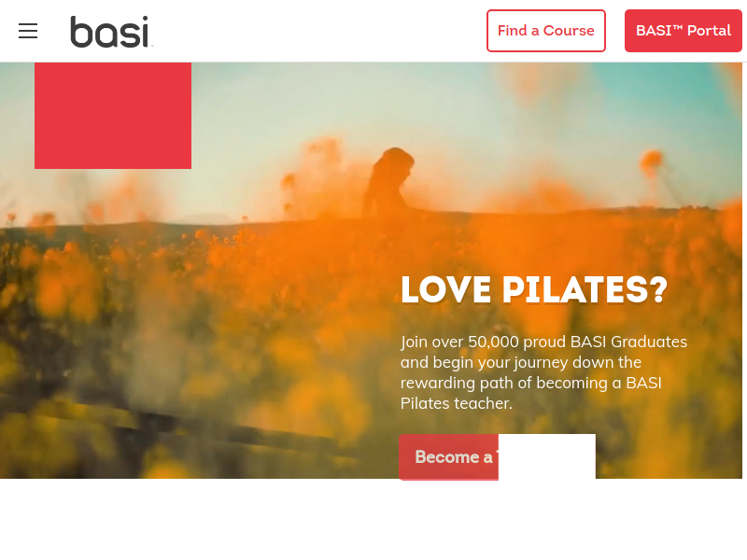Screen dimensions: 747x560
Task: Click the word Portal in the red button
Action: [x=709, y=31]
